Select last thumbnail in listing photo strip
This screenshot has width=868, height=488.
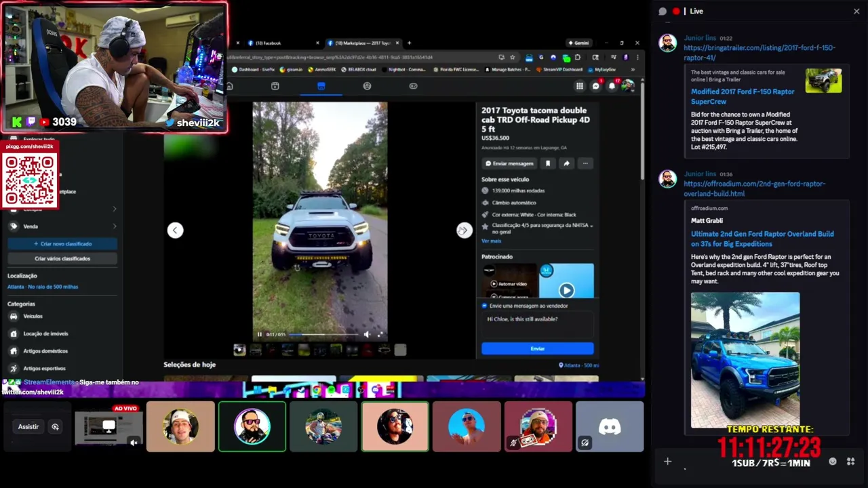[400, 350]
